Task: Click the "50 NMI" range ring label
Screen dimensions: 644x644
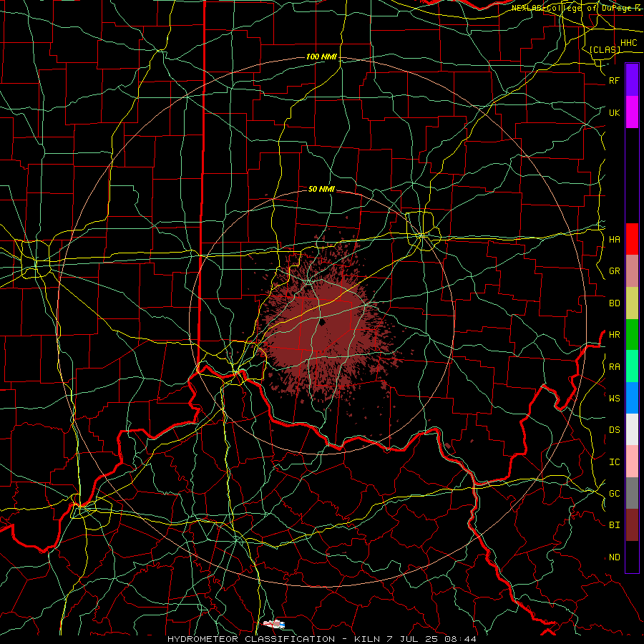Action: [321, 189]
